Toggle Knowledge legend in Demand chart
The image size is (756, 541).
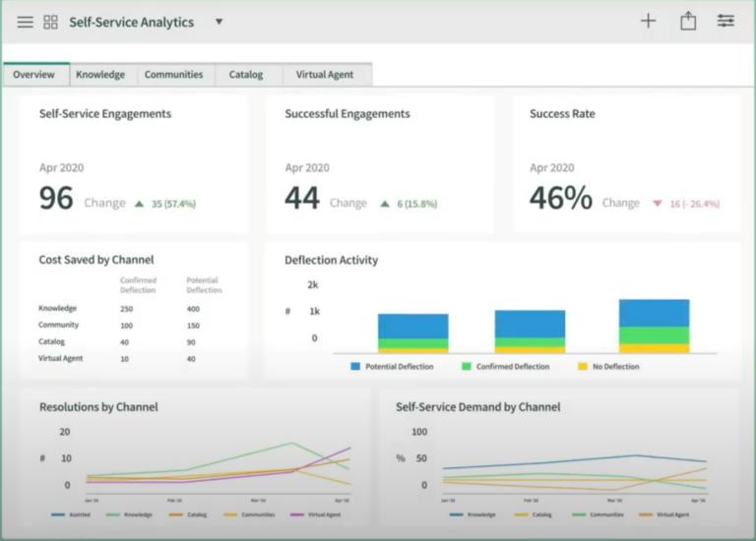coord(472,515)
